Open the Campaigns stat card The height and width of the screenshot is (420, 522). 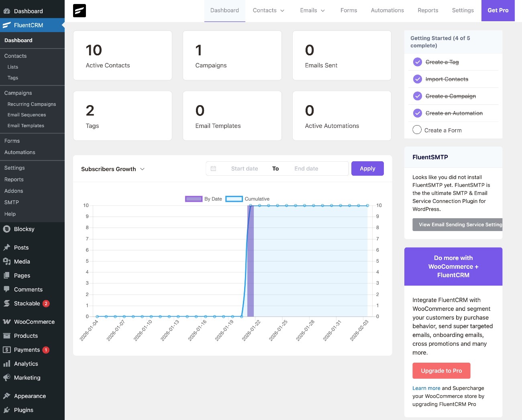click(232, 55)
